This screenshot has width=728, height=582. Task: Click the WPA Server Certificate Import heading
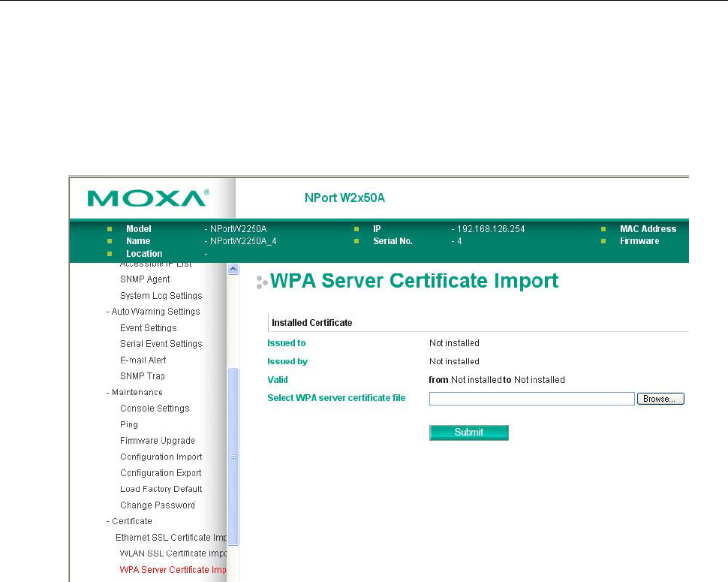click(414, 281)
